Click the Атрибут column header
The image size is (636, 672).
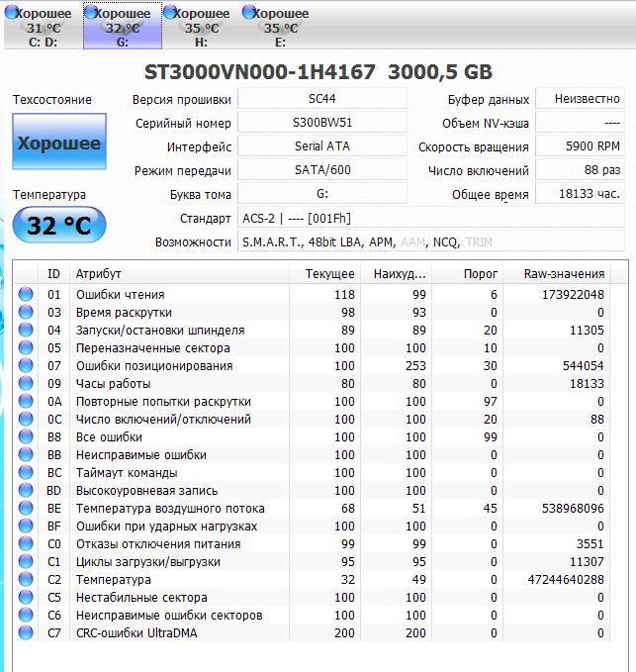pos(179,274)
